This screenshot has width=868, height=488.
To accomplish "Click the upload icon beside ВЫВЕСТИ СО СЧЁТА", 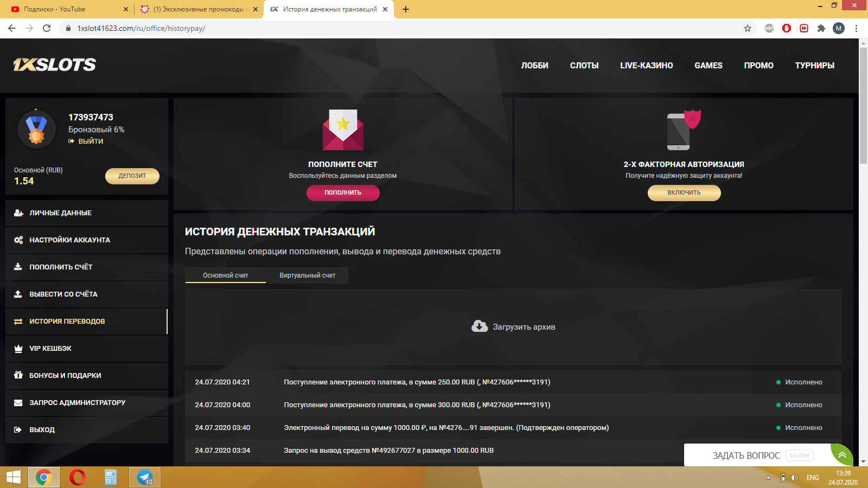I will click(x=18, y=294).
